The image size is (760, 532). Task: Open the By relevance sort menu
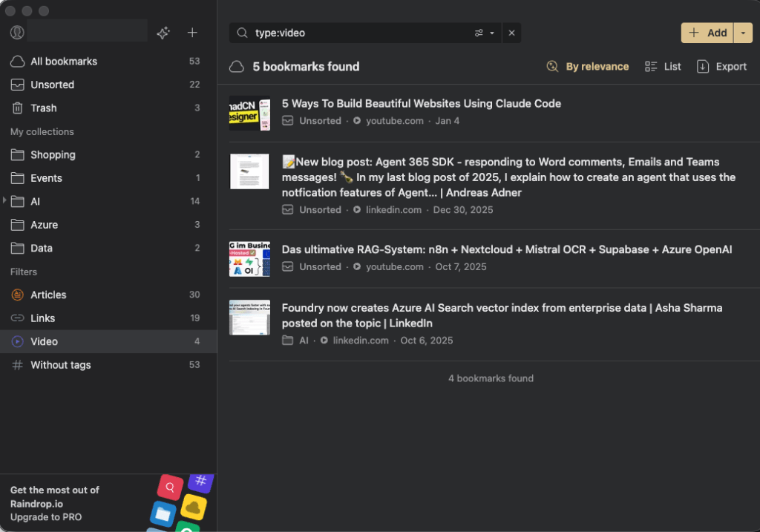pyautogui.click(x=588, y=67)
